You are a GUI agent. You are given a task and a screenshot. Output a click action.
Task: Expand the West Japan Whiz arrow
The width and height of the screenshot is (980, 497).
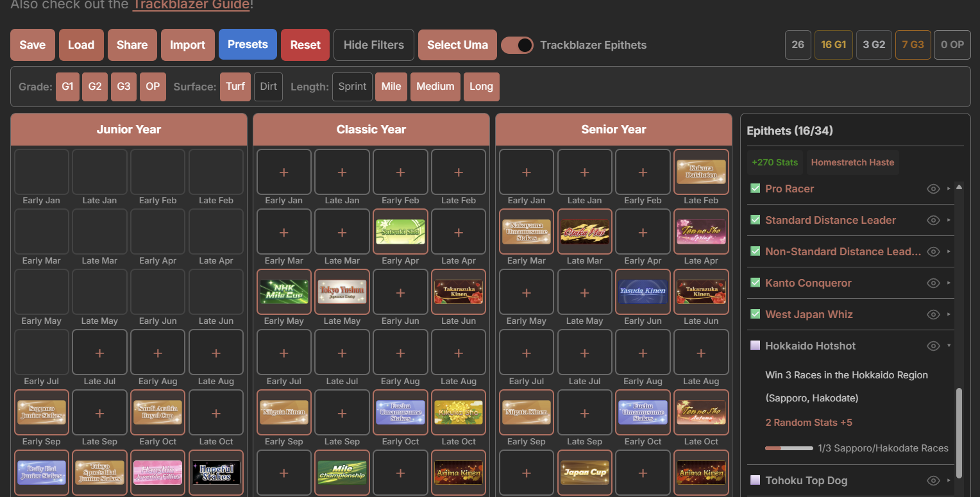949,314
